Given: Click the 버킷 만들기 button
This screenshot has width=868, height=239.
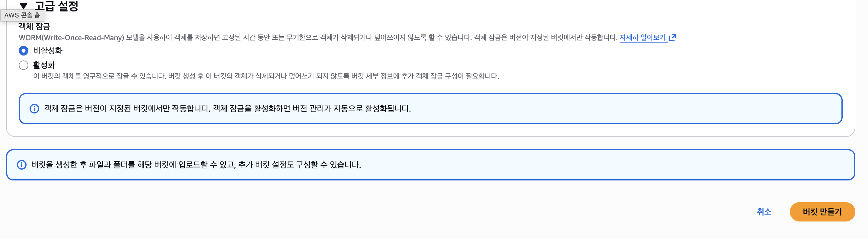Looking at the screenshot, I should [822, 212].
